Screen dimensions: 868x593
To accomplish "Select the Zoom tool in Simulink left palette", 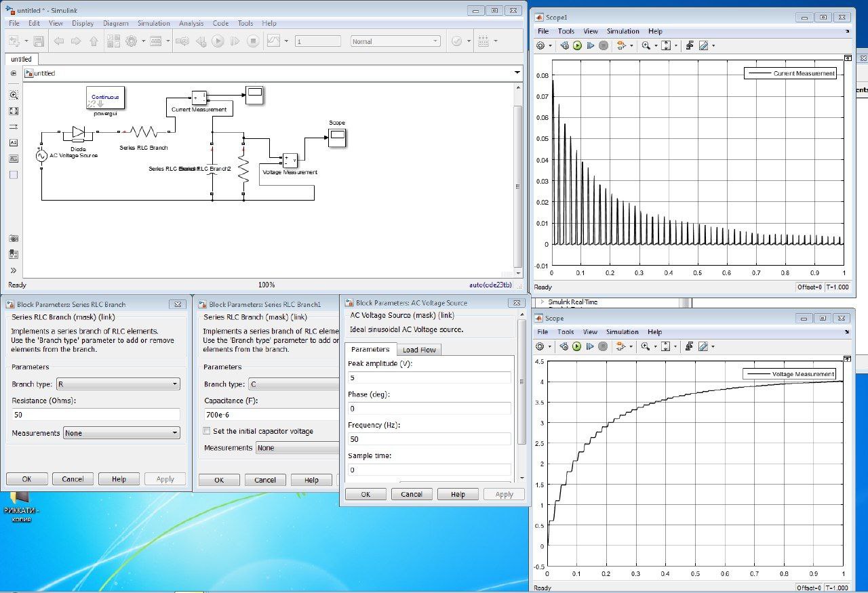I will [14, 96].
